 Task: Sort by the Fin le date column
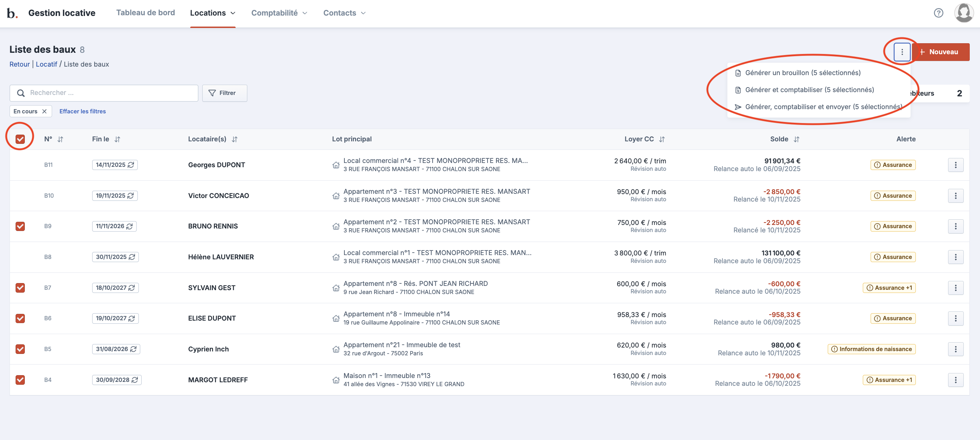tap(117, 140)
